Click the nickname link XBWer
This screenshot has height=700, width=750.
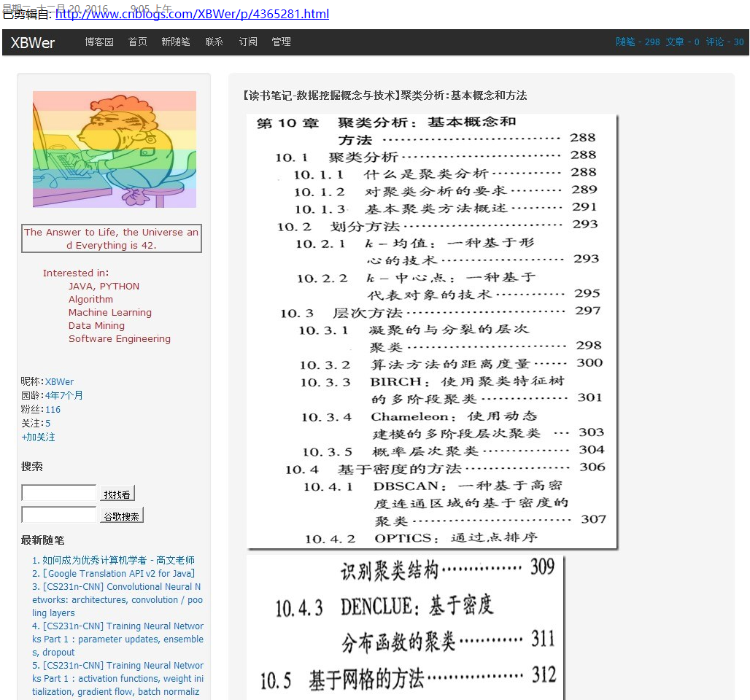(59, 381)
